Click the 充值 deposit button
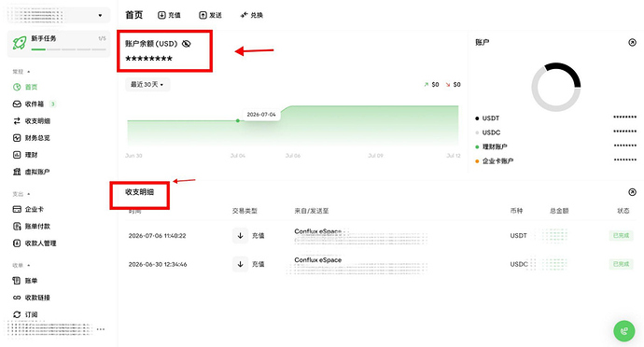644x347 pixels. (x=169, y=15)
